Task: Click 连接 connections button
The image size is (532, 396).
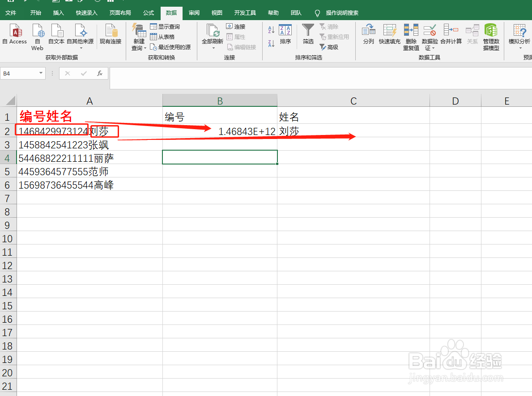Action: tap(236, 26)
